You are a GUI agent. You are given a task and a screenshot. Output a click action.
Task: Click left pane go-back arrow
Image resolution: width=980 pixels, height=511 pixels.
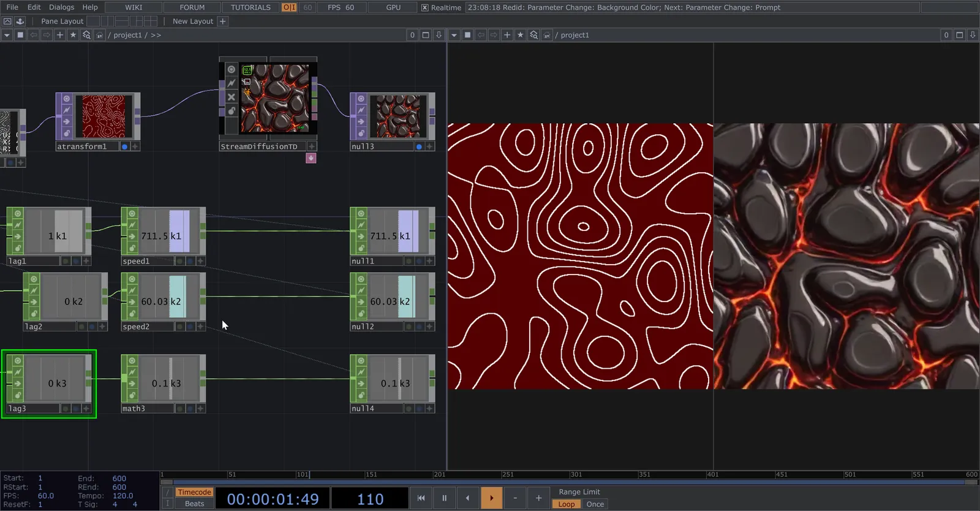pos(34,35)
